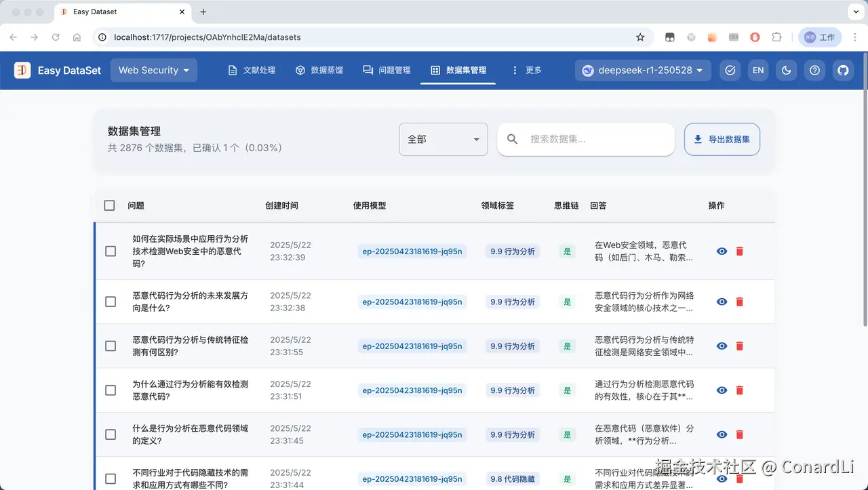Delete the dataset created at 23:32:39

(740, 251)
